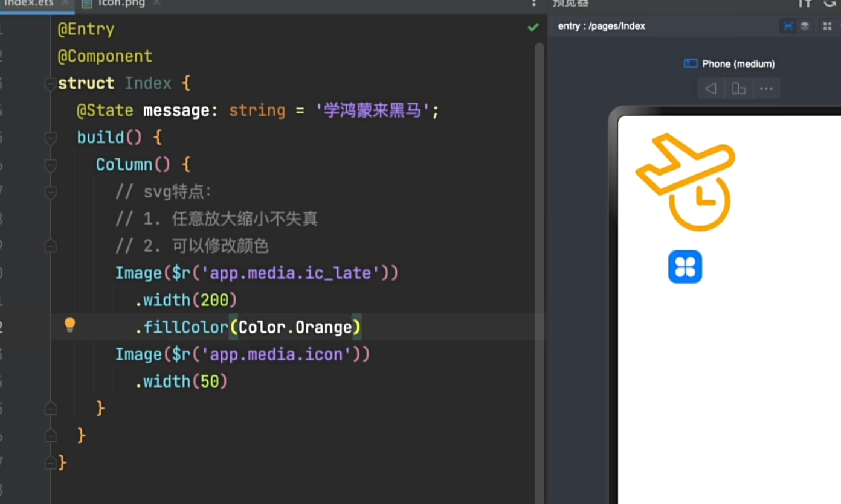The height and width of the screenshot is (504, 841).
Task: Click on the @Component decorator
Action: pyautogui.click(x=105, y=56)
